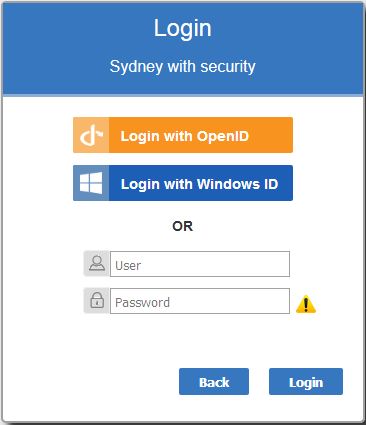The height and width of the screenshot is (425, 366).
Task: Select the user silhouette icon
Action: [97, 263]
